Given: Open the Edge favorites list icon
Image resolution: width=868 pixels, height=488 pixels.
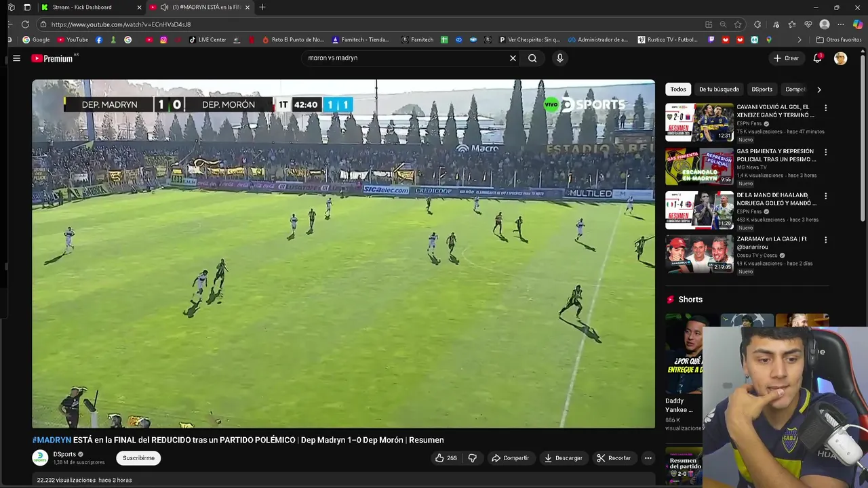Looking at the screenshot, I should point(791,24).
